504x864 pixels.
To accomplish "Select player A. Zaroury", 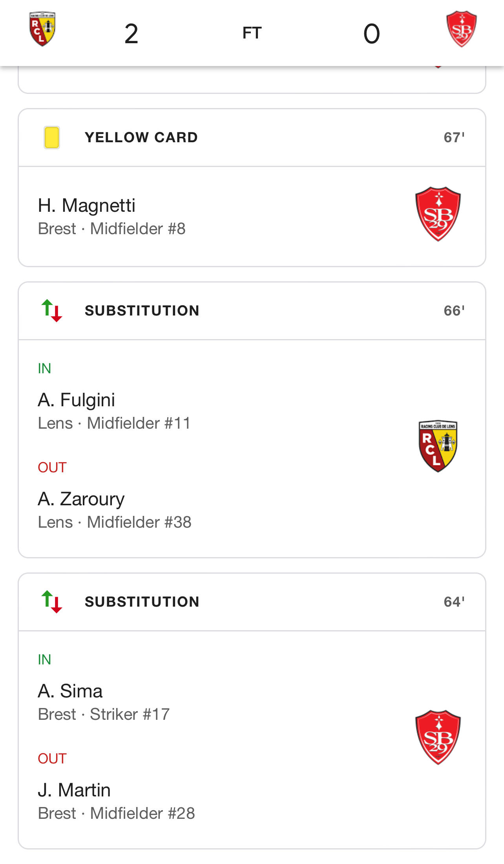I will 81,499.
